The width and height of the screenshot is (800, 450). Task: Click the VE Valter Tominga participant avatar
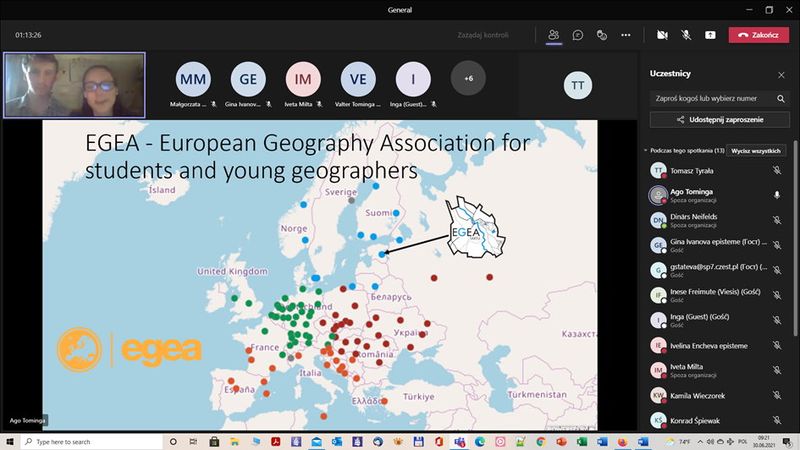(x=358, y=79)
